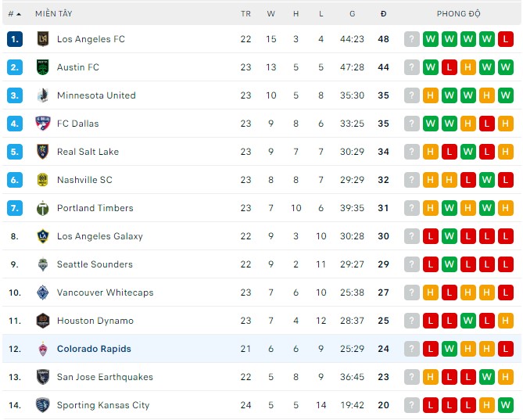Sort standings by the Đ points column
The height and width of the screenshot is (420, 523).
(383, 14)
